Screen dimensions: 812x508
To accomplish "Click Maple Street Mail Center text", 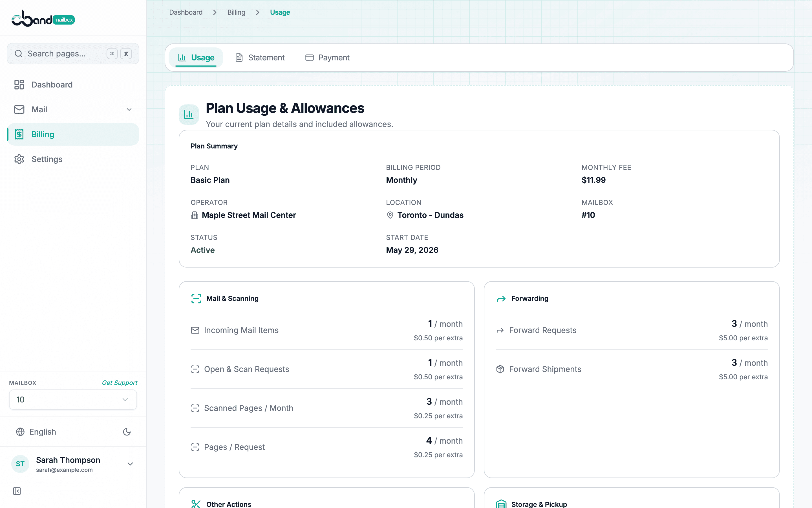I will (249, 215).
